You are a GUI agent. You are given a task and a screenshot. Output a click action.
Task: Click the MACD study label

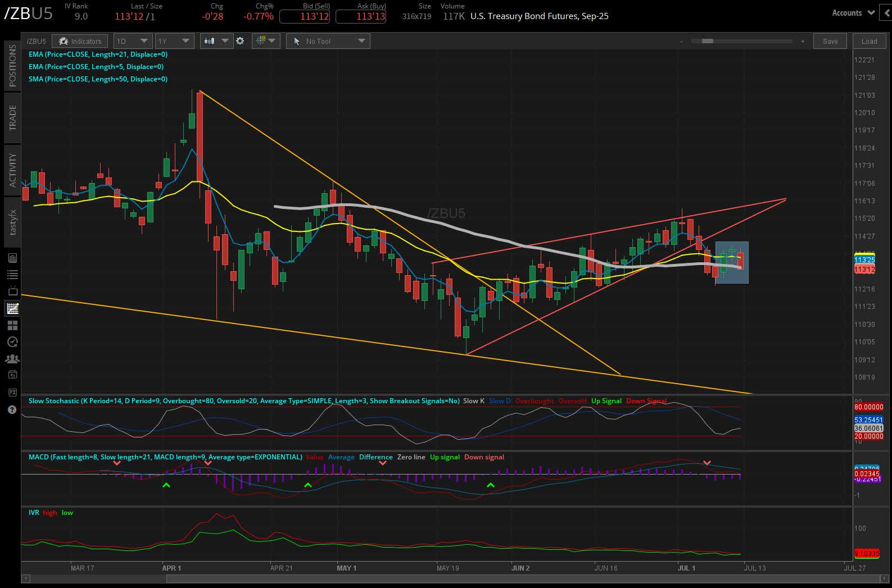tap(165, 457)
